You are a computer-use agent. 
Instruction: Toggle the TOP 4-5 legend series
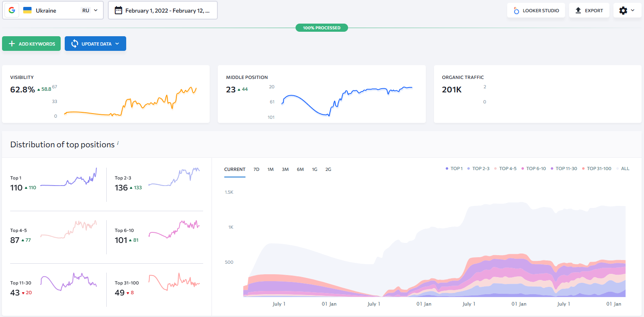coord(505,168)
